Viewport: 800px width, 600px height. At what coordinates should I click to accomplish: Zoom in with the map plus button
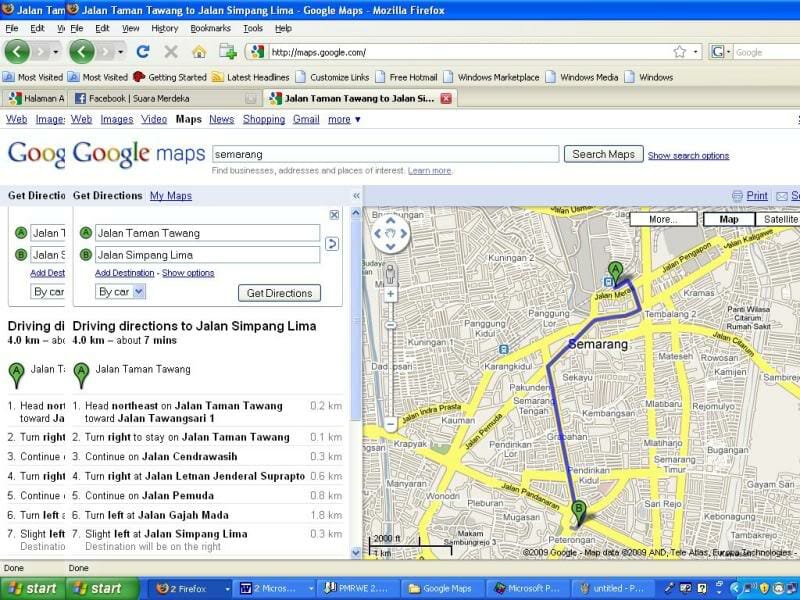(x=390, y=294)
